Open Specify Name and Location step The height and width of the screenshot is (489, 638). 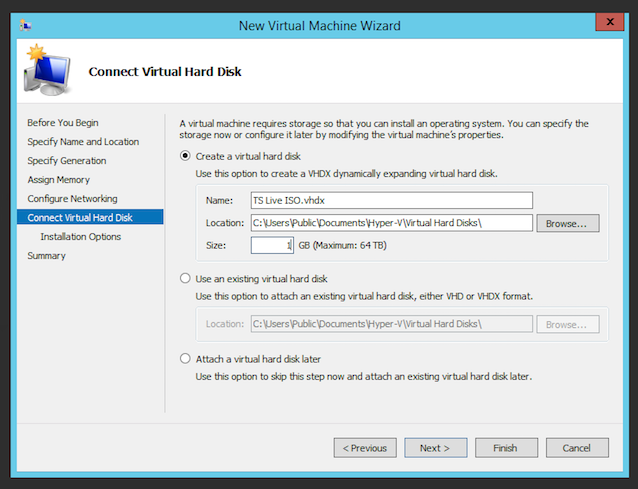coord(83,142)
